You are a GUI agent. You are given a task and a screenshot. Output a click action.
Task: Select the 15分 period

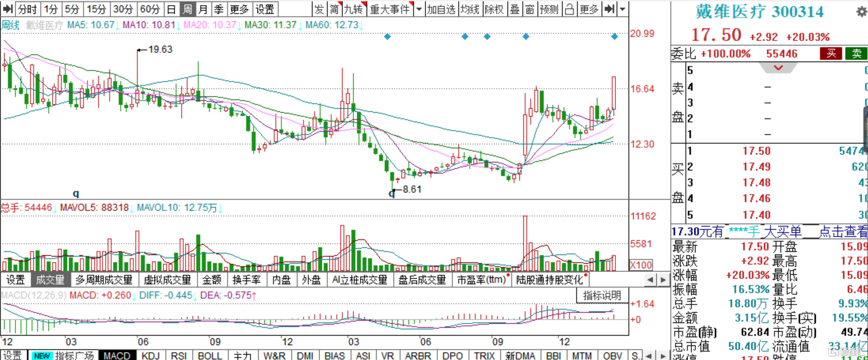[96, 9]
